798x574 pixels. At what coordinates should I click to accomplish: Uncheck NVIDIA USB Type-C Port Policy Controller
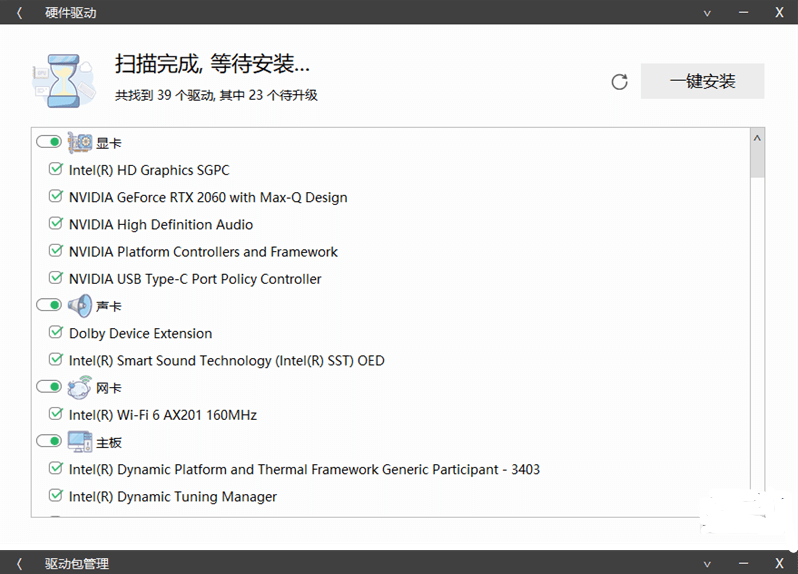pos(55,278)
